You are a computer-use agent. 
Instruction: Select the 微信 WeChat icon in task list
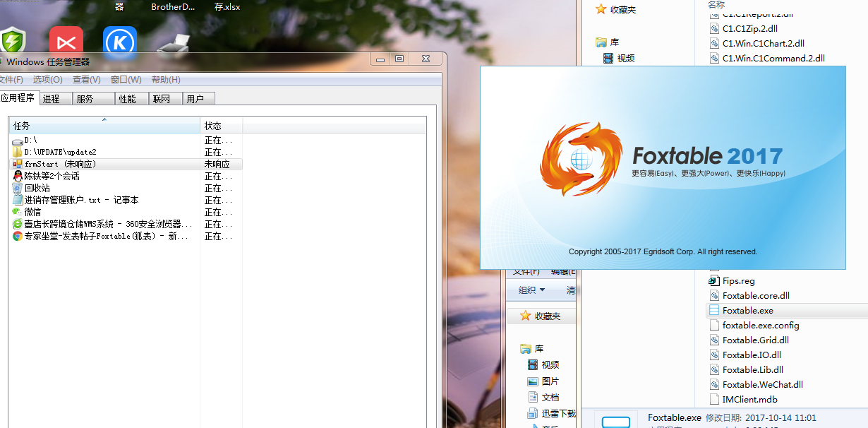[18, 212]
